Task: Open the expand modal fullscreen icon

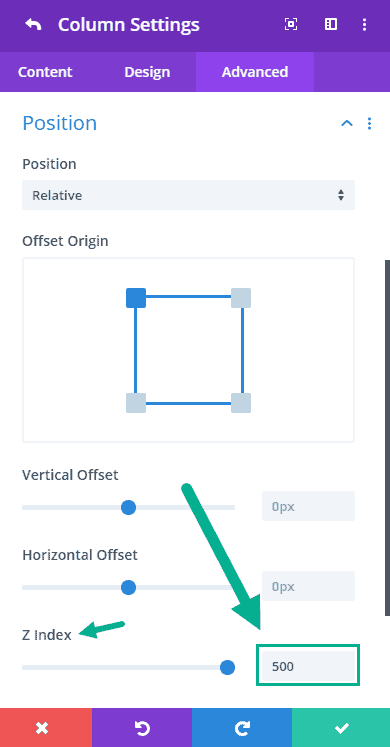Action: click(291, 24)
